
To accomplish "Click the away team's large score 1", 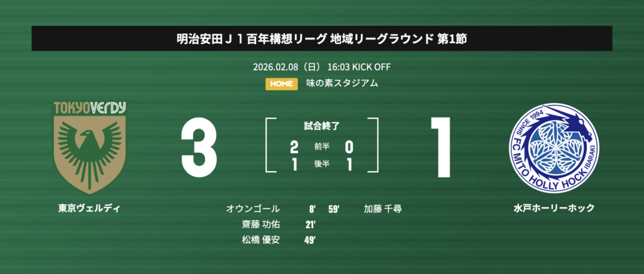I will tap(443, 148).
